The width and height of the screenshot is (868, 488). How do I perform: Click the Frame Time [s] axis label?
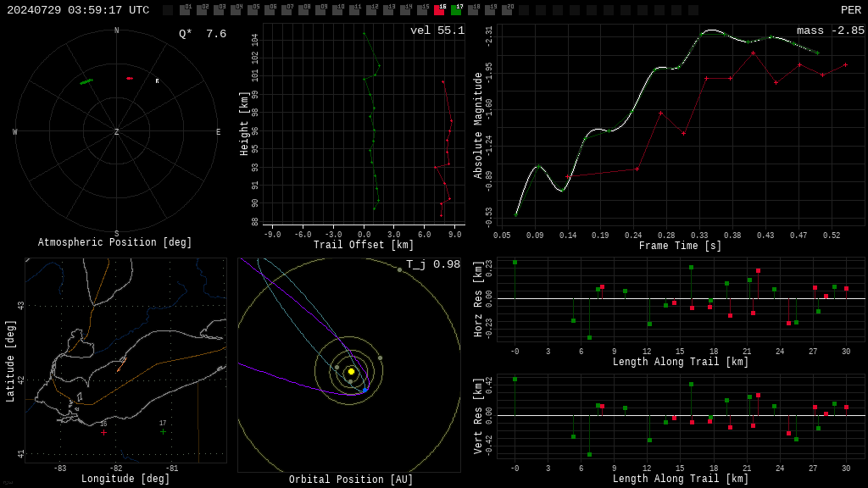pos(681,246)
